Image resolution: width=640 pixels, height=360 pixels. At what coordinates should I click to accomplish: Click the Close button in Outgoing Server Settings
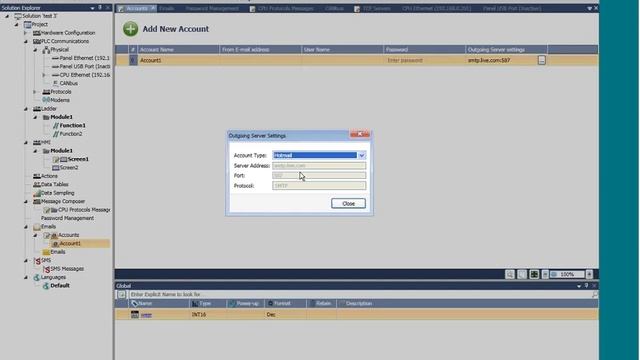[348, 203]
